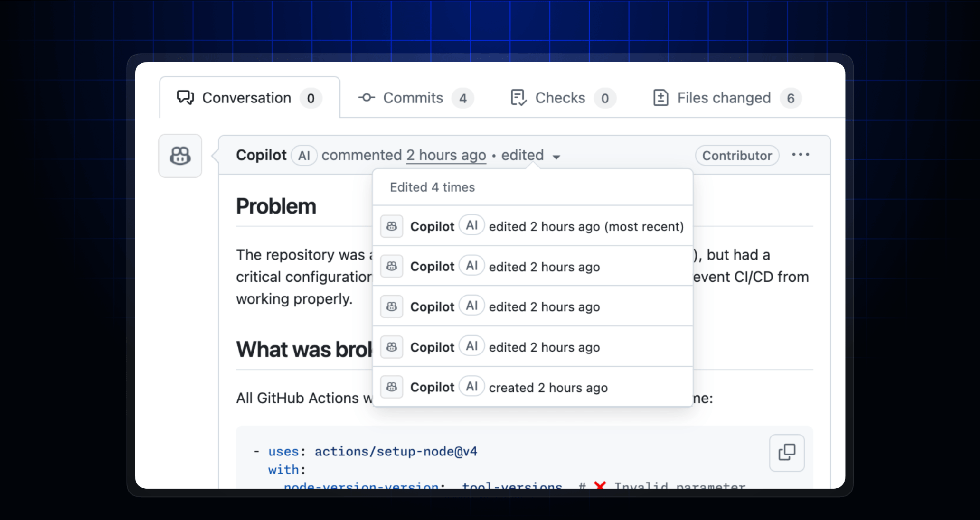Open the Conversation tab

point(250,98)
